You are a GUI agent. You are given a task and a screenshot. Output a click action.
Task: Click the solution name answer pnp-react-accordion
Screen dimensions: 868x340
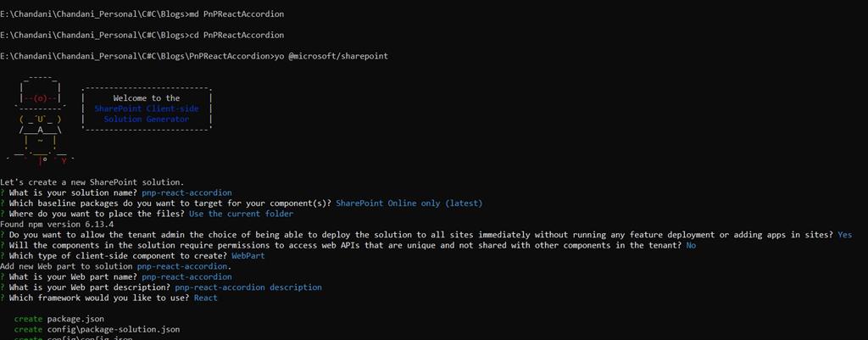pyautogui.click(x=186, y=192)
